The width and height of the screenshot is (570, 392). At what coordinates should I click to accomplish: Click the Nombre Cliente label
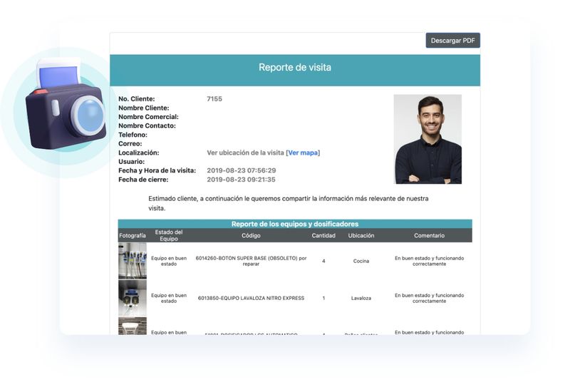pyautogui.click(x=144, y=108)
